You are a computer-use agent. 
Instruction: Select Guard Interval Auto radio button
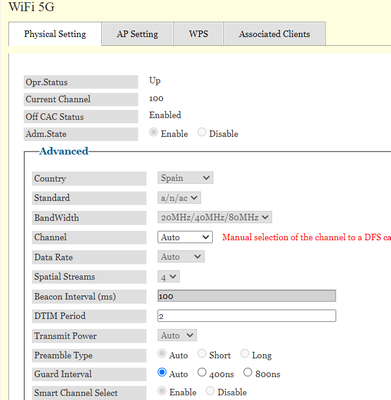click(162, 372)
